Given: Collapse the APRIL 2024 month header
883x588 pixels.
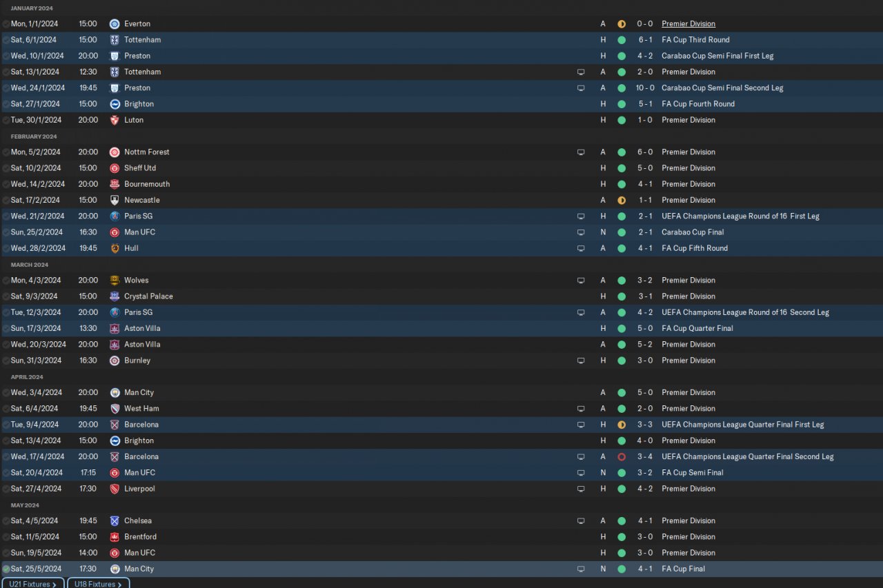Looking at the screenshot, I should coord(27,376).
